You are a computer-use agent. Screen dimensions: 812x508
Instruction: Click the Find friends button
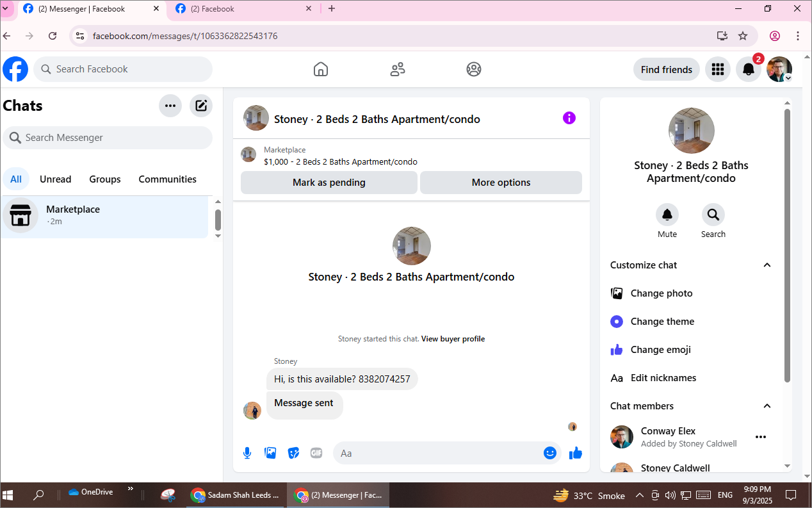tap(667, 69)
